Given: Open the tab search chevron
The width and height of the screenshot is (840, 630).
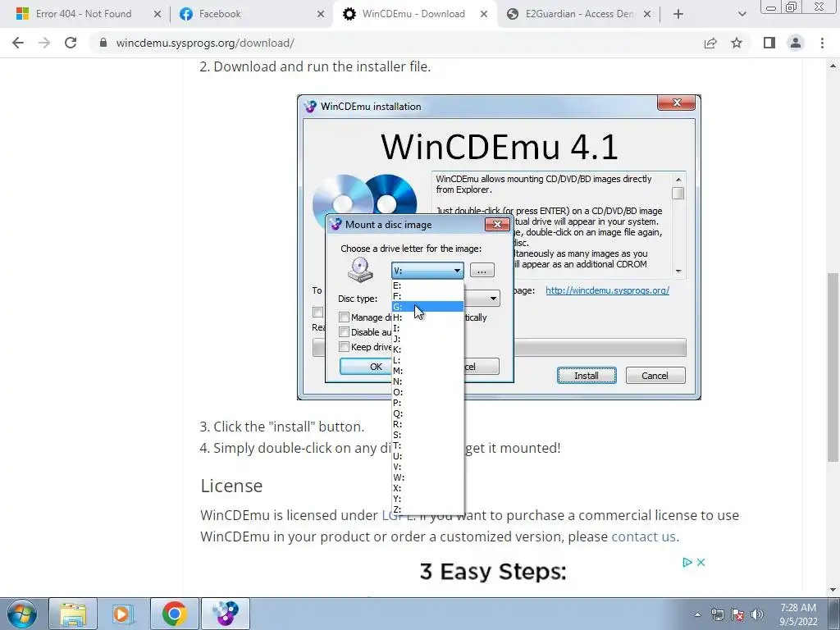Looking at the screenshot, I should tap(742, 14).
